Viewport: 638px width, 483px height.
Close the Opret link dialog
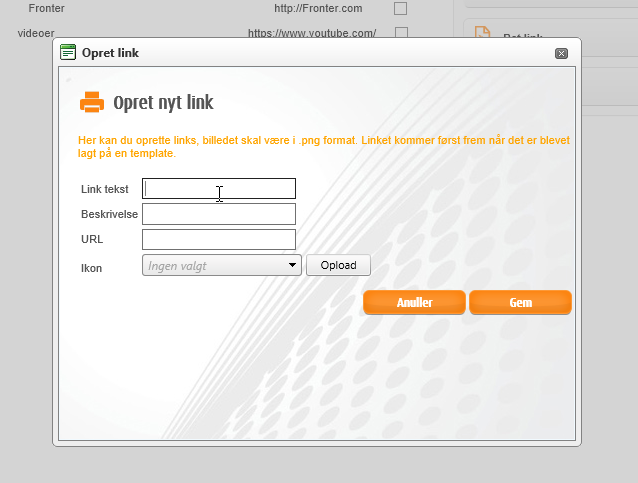click(x=561, y=53)
